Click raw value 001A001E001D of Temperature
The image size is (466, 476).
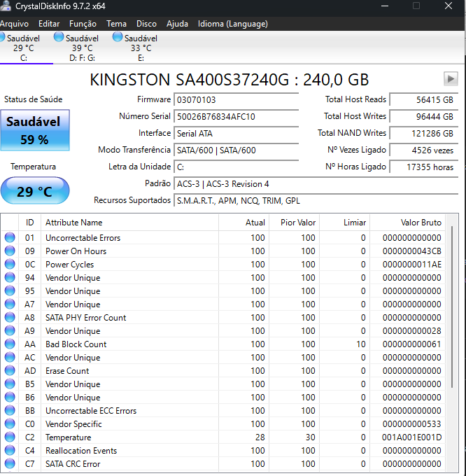[411, 437]
